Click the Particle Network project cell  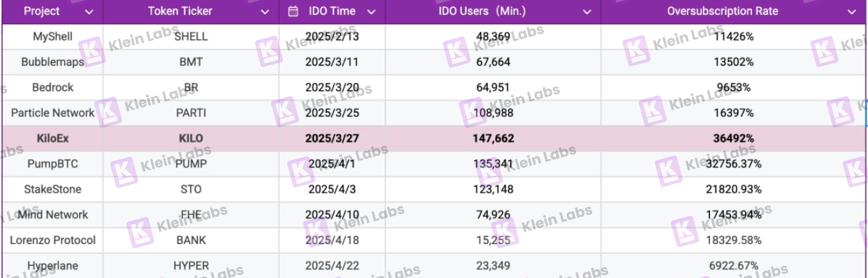(x=52, y=113)
